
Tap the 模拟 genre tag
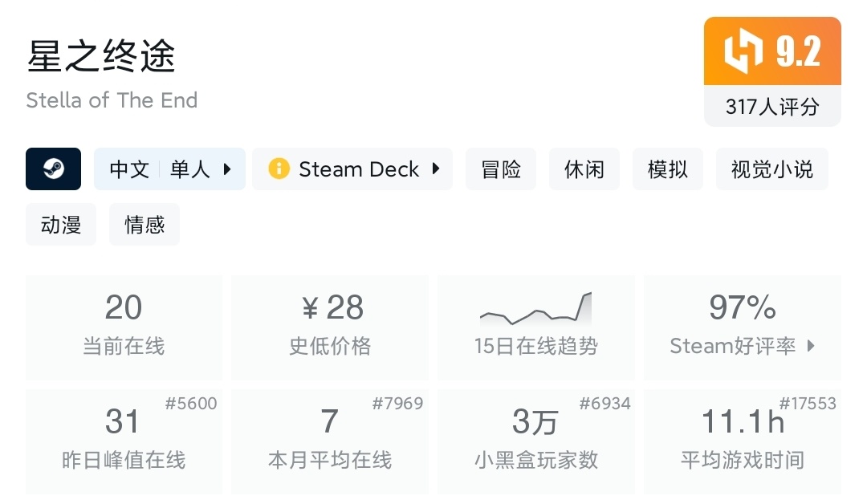[668, 169]
